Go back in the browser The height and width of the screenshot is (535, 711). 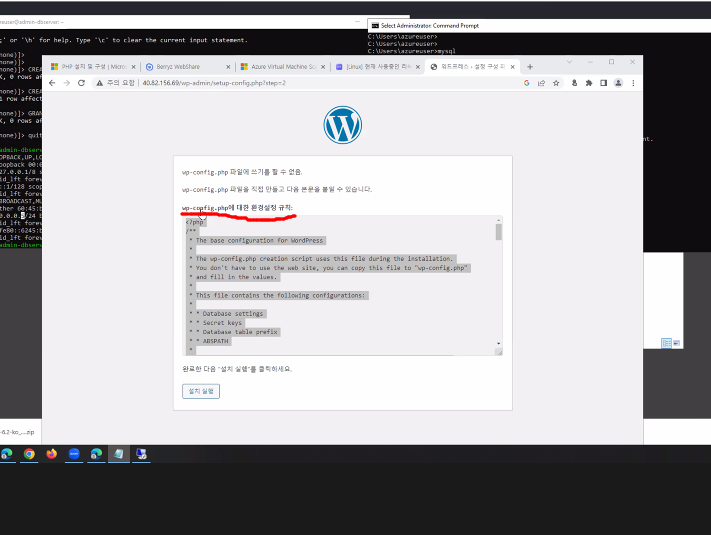[x=52, y=83]
